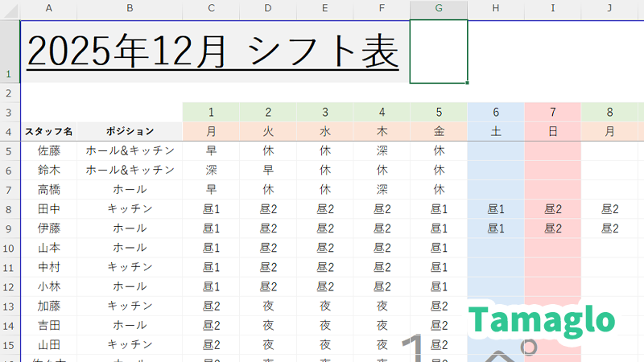Select the スタッフ名 header cell
The image size is (644, 362).
pos(49,131)
